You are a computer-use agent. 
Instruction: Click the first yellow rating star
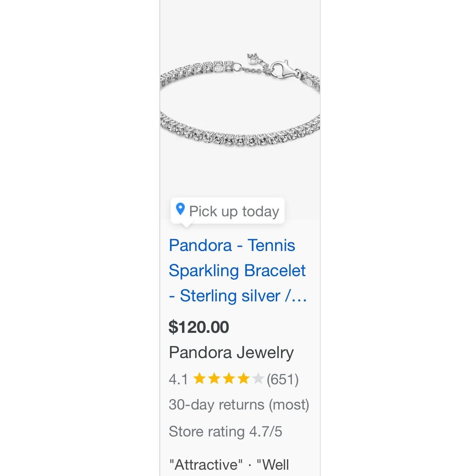199,378
